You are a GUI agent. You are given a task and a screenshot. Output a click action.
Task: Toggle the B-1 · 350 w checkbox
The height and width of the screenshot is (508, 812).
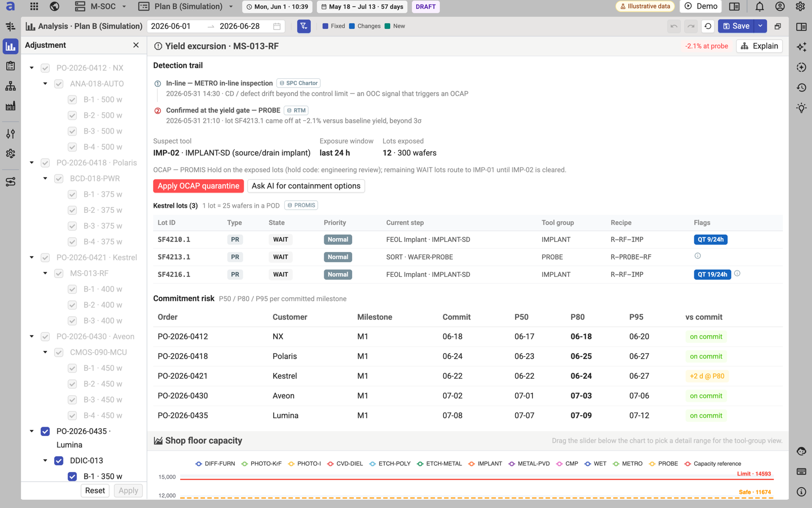click(72, 477)
